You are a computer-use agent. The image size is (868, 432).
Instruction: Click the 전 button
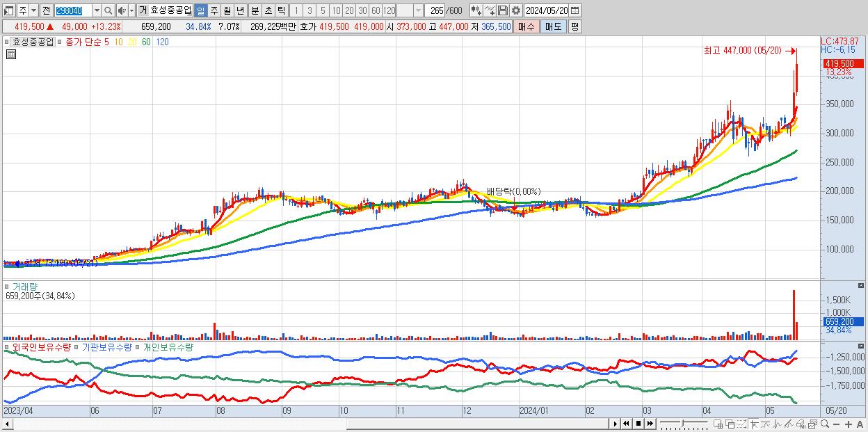point(46,10)
